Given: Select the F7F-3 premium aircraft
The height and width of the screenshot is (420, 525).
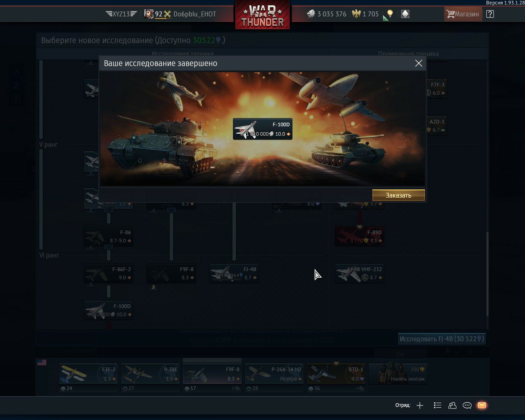Looking at the screenshot, I should click(436, 89).
